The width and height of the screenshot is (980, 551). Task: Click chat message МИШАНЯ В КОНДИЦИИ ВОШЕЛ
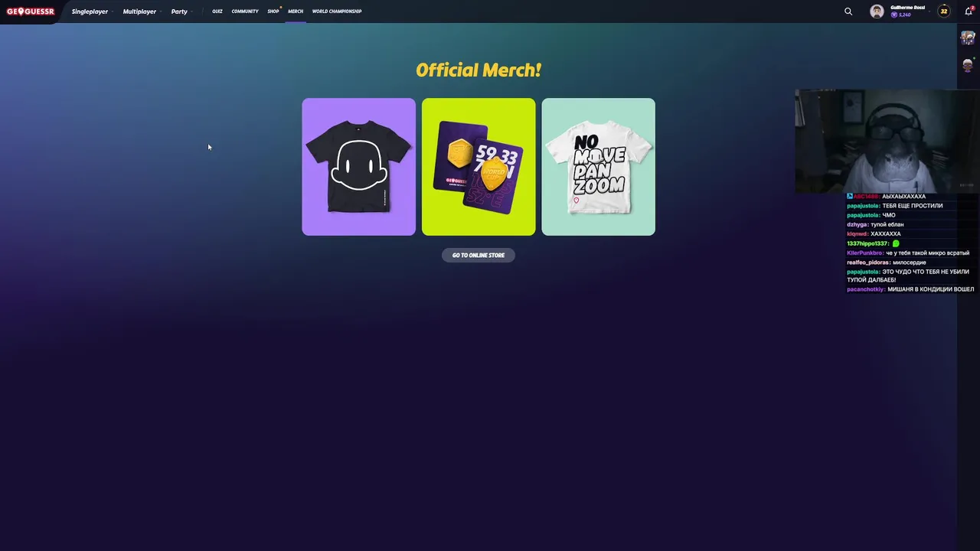tap(931, 289)
